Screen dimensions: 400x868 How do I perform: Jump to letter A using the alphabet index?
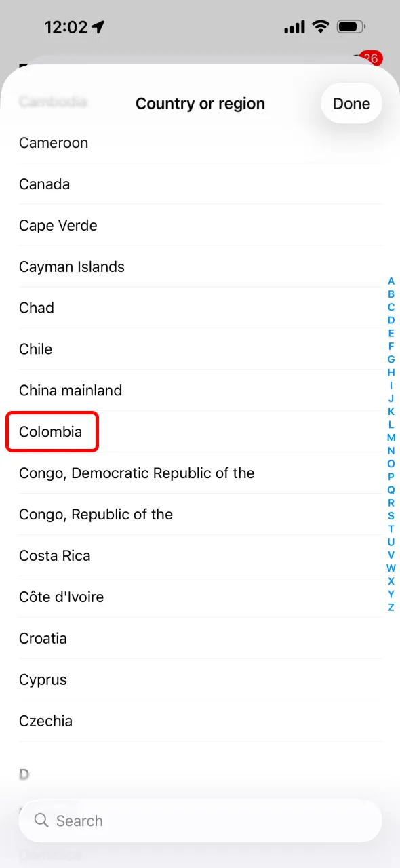tap(391, 281)
